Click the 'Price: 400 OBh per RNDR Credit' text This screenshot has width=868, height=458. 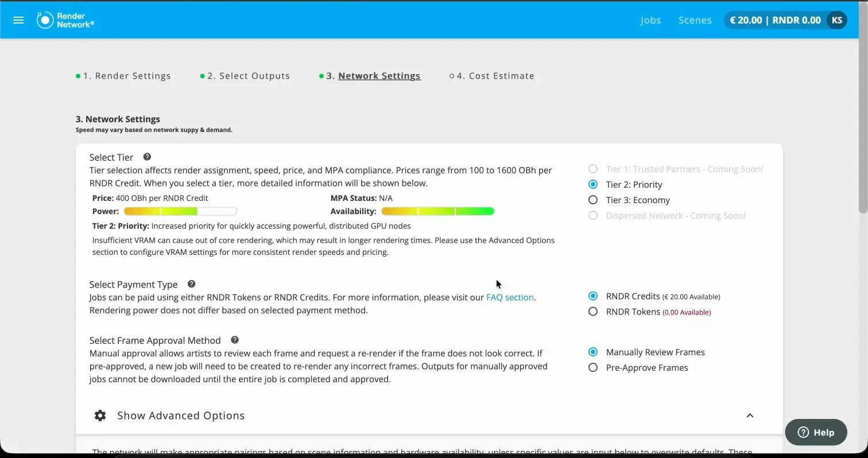(x=150, y=198)
